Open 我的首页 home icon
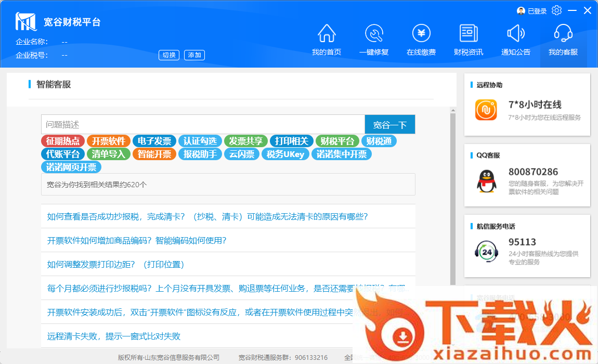This screenshot has height=364, width=598. point(327,34)
